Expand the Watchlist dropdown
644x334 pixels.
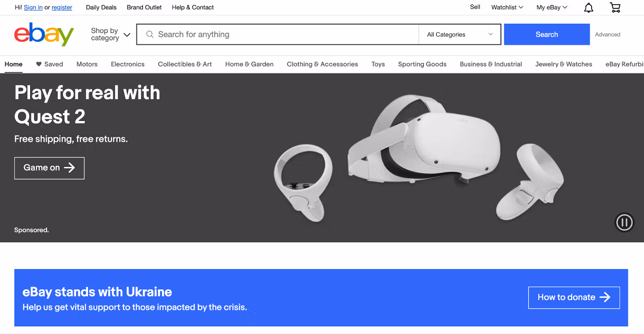click(507, 7)
